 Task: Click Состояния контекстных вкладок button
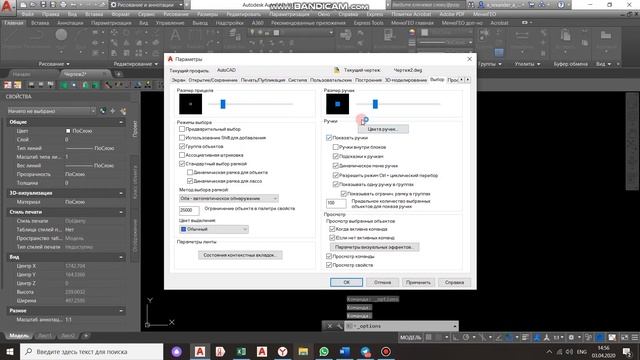240,255
